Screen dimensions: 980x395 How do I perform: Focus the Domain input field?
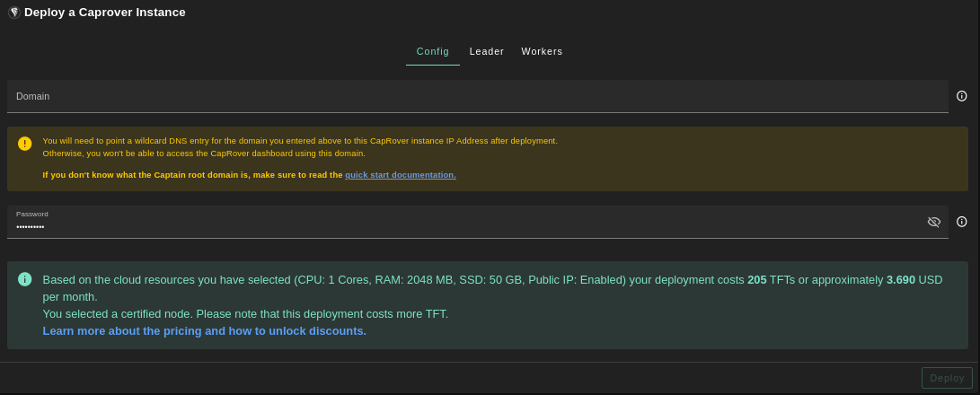[x=477, y=96]
